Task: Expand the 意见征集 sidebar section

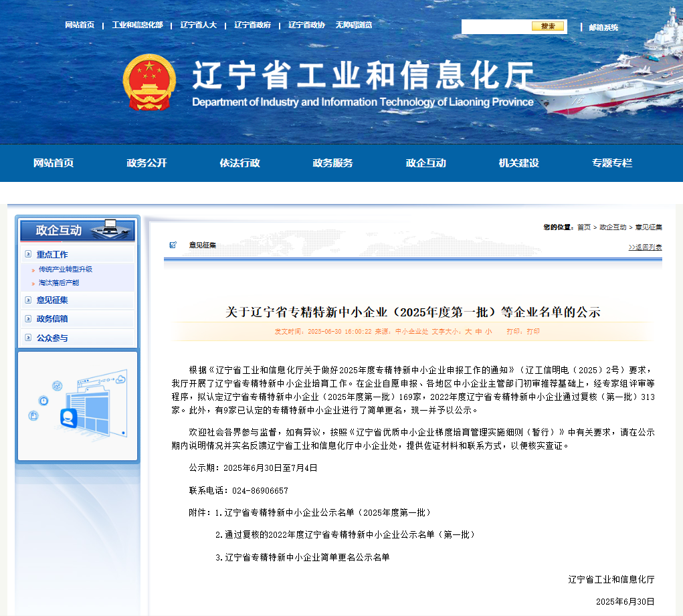Action: pyautogui.click(x=52, y=300)
